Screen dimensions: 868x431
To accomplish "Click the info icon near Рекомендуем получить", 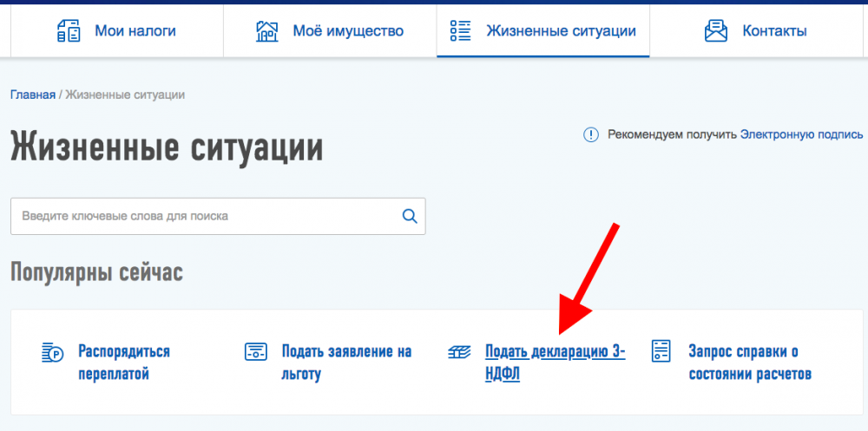I will click(x=591, y=134).
